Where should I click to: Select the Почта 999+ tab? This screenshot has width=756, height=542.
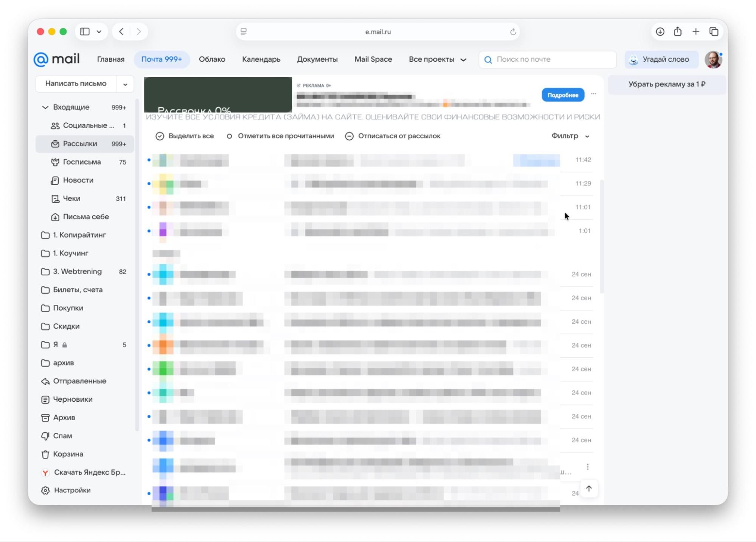coord(161,59)
